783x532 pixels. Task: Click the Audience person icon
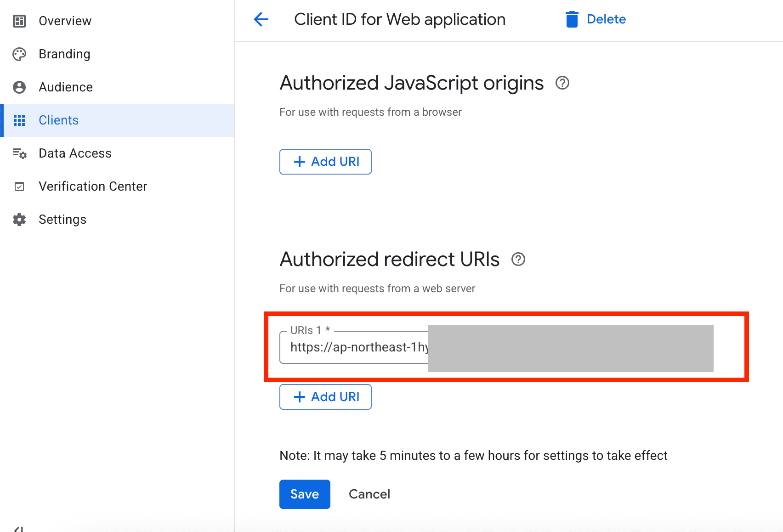point(19,87)
